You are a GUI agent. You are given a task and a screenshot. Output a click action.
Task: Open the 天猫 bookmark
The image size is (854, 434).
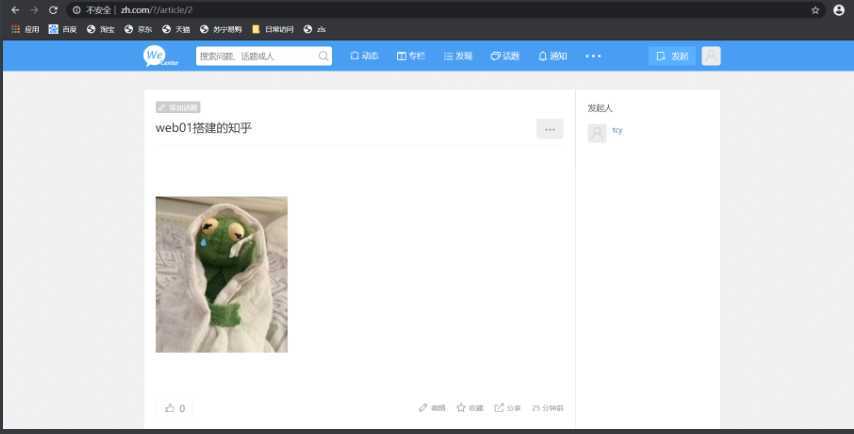click(x=176, y=29)
